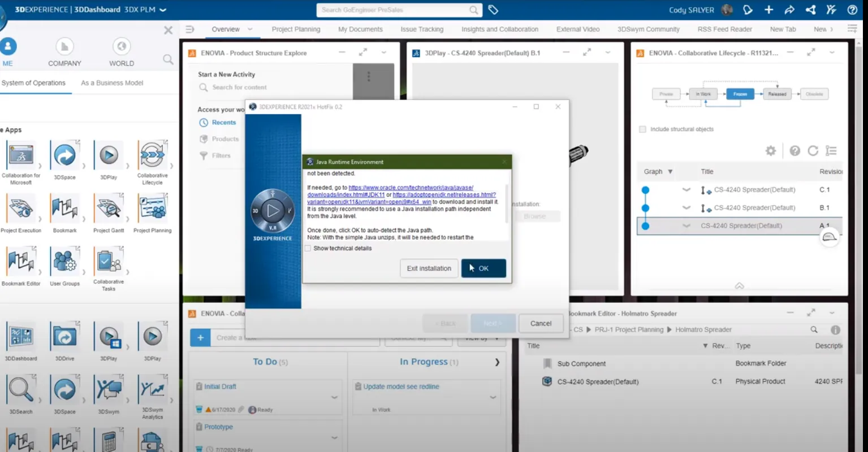Open the 3DDrive app
This screenshot has width=868, height=452.
tap(64, 337)
